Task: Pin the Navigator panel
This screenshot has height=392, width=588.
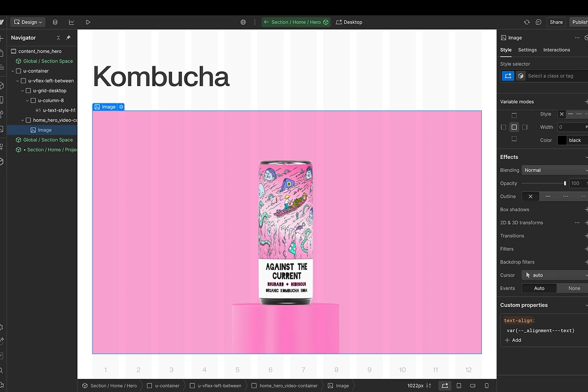Action: pyautogui.click(x=68, y=38)
